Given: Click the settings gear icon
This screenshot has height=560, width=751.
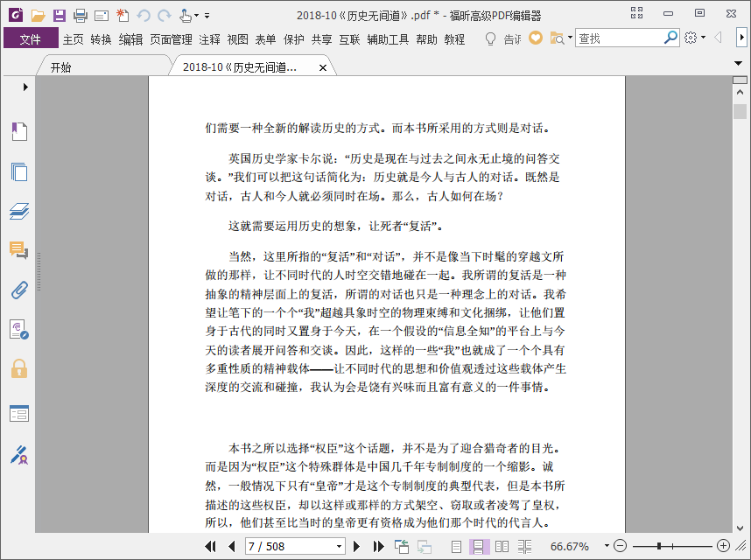Looking at the screenshot, I should pos(691,38).
